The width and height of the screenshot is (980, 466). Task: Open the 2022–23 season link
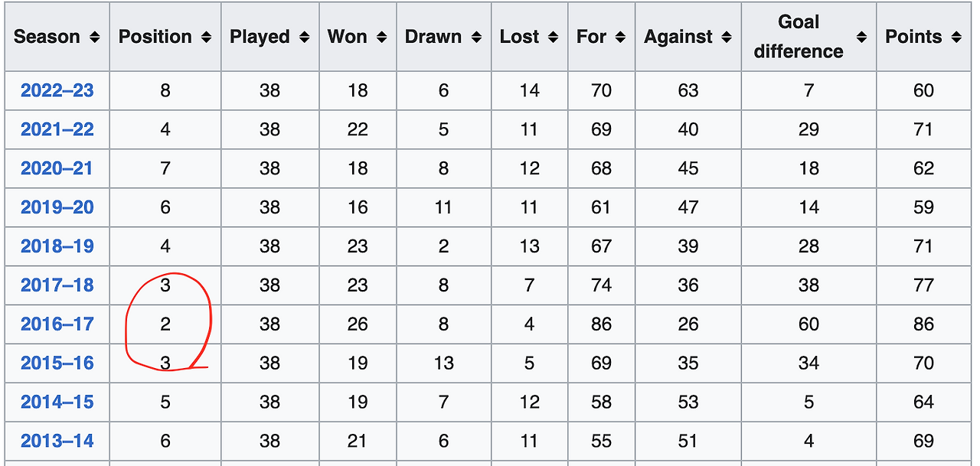click(x=57, y=90)
